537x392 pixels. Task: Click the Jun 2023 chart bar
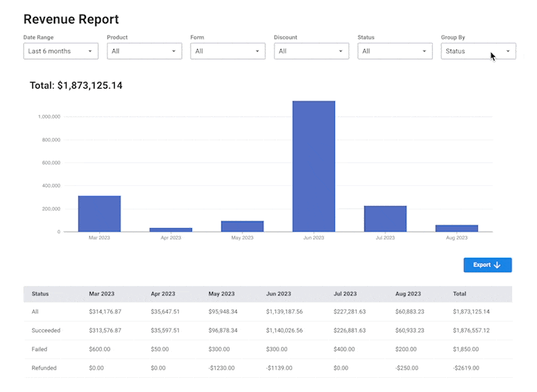[313, 166]
